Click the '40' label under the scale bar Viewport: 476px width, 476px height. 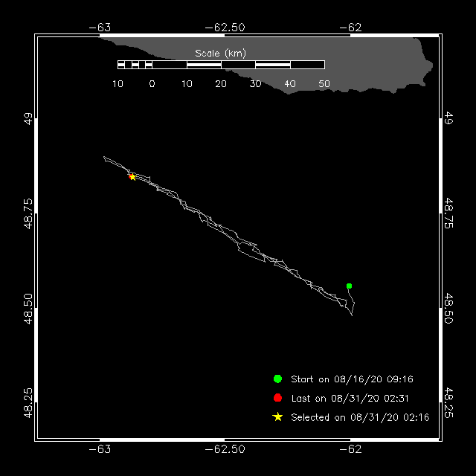coord(290,84)
